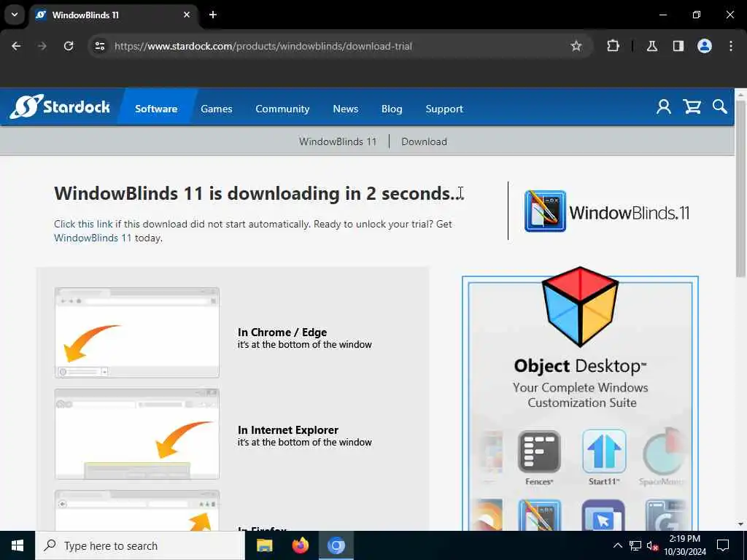Open the Chrome profile avatar
Screen dimensions: 747x560
point(704,46)
